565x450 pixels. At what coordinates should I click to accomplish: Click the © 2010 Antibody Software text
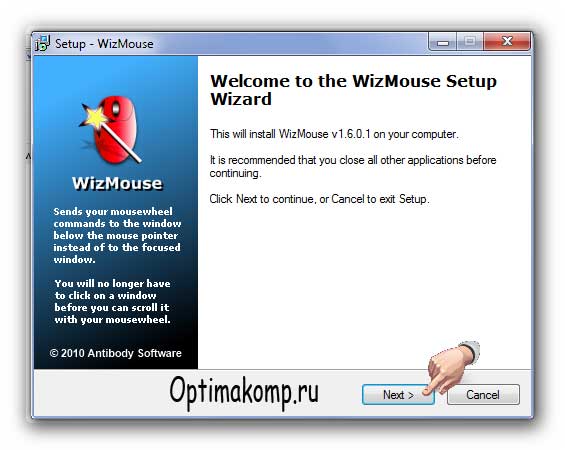[x=115, y=353]
